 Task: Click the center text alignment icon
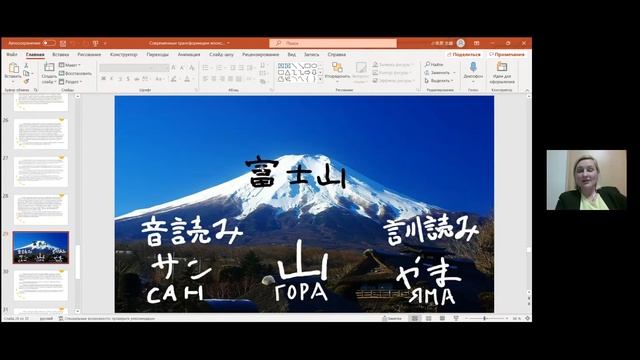tap(213, 79)
